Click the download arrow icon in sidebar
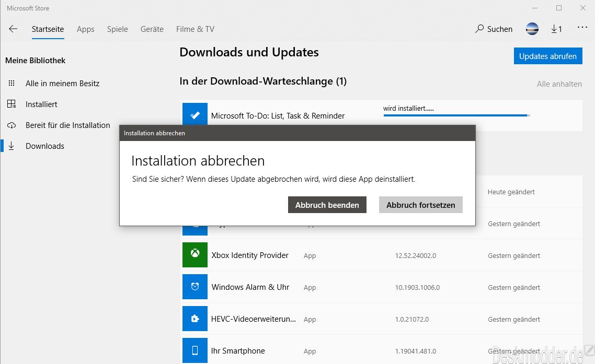 point(12,146)
